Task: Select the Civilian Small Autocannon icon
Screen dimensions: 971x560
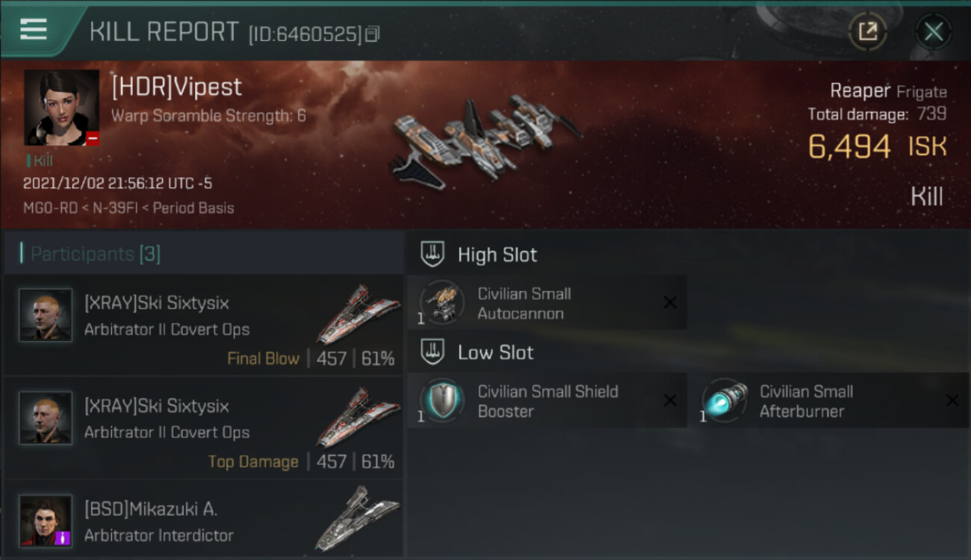Action: coord(441,304)
